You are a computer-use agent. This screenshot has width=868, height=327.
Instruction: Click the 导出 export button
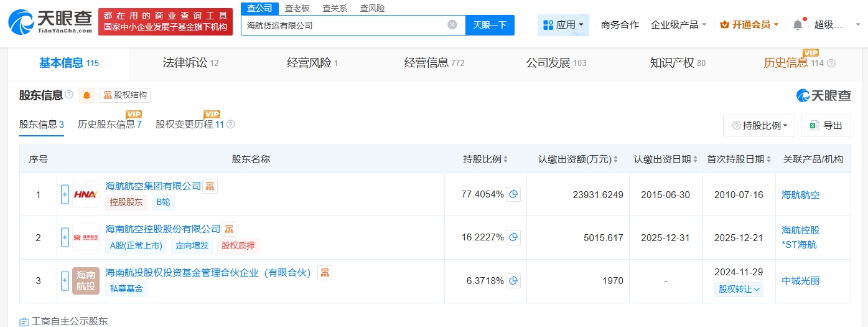click(826, 125)
